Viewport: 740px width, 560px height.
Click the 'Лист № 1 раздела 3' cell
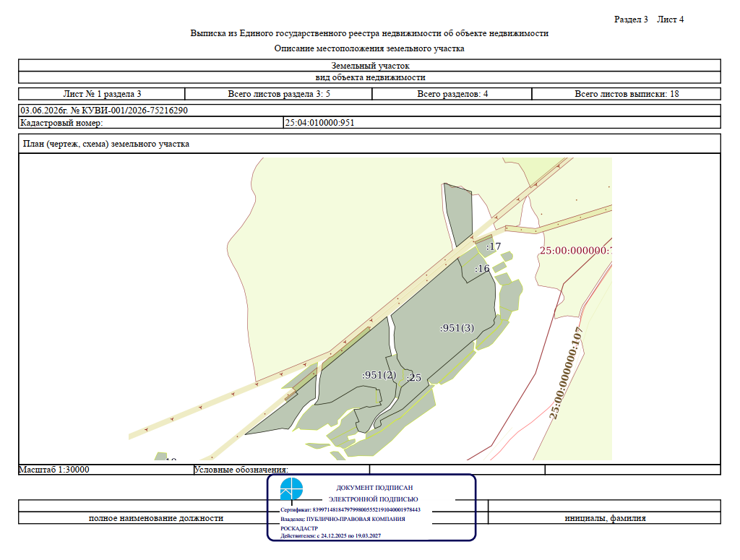102,94
